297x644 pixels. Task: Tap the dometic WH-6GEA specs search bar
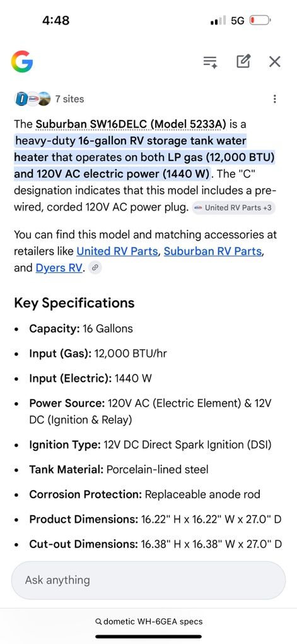[x=149, y=621]
